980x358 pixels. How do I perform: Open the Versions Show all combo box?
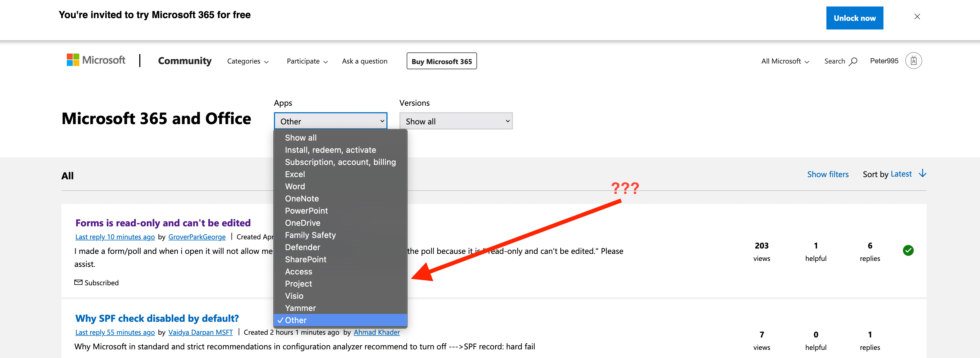coord(456,121)
